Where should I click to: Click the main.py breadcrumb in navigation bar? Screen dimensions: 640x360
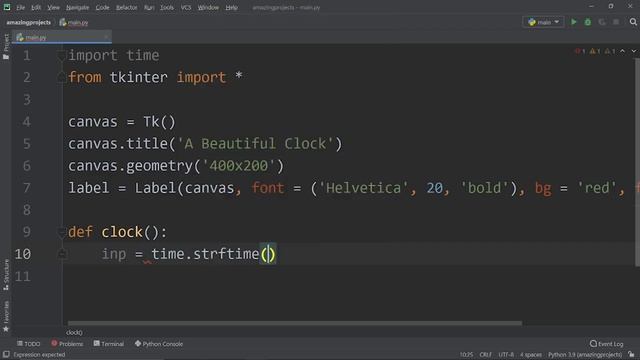pyautogui.click(x=74, y=22)
